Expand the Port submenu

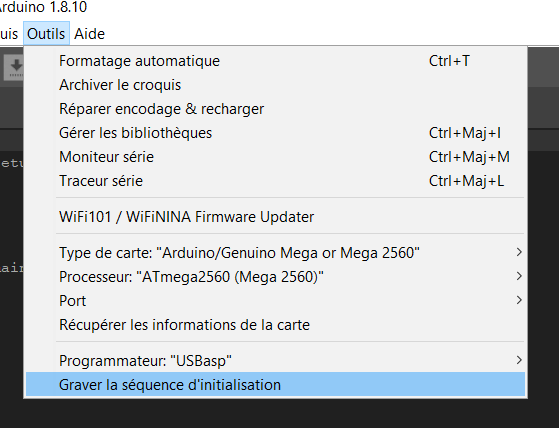pos(276,301)
